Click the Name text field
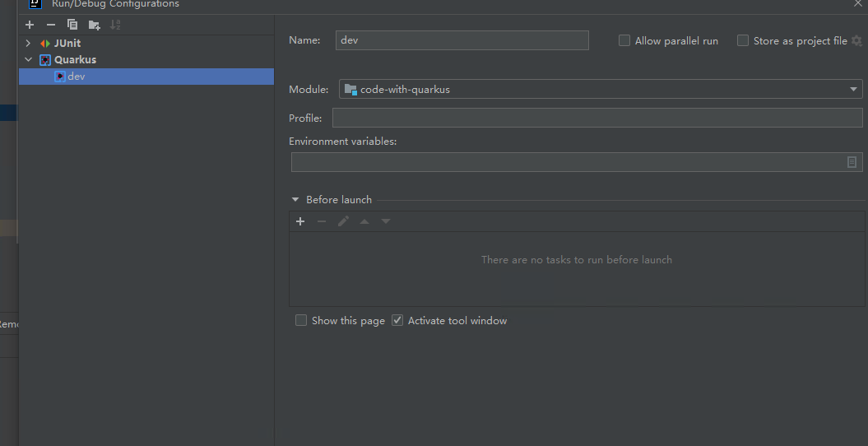The width and height of the screenshot is (868, 446). coord(462,40)
